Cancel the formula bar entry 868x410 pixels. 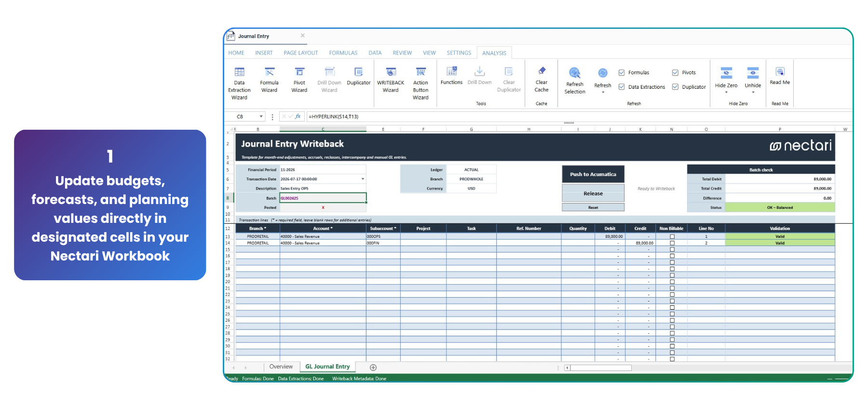pos(284,116)
